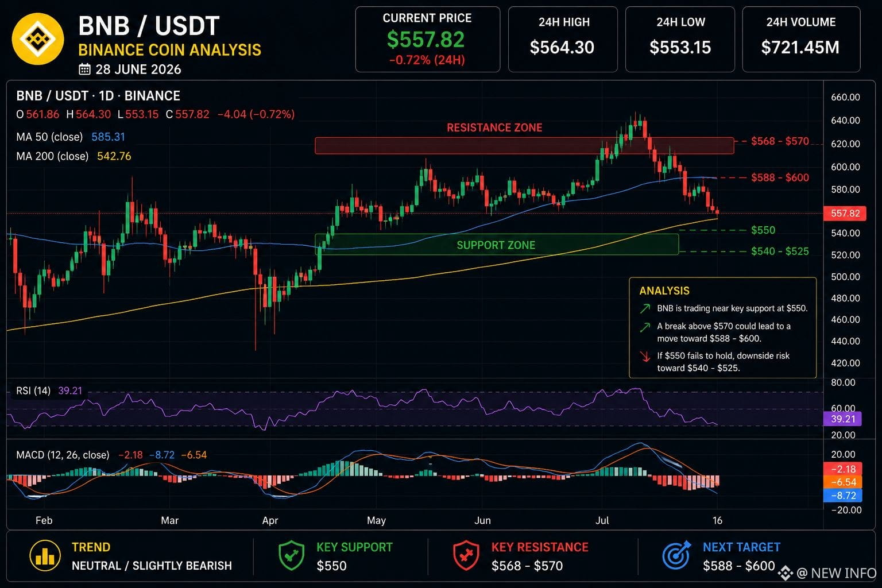The height and width of the screenshot is (588, 882).
Task: Click the red shield Key Resistance icon
Action: 466,555
